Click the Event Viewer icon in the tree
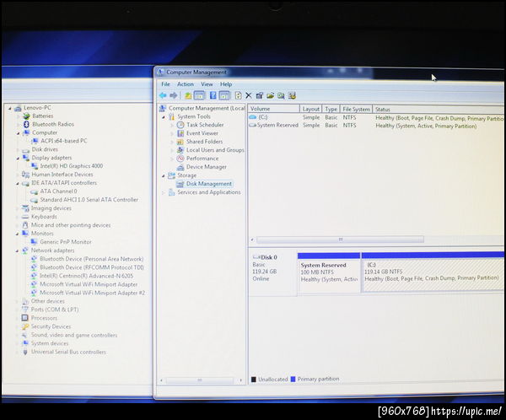 click(x=180, y=133)
